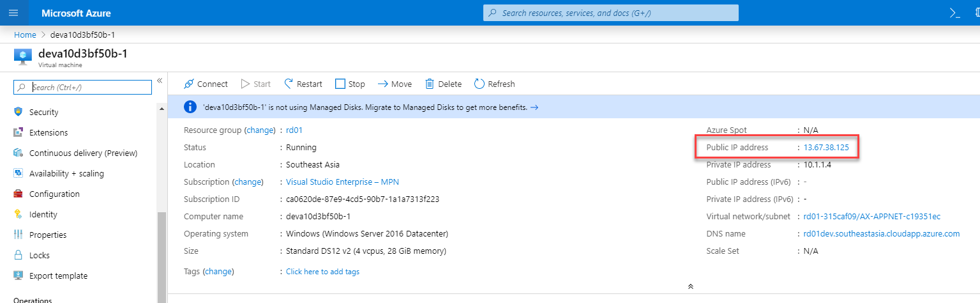Screen dimensions: 980x303
Task: Click the Locks padlock icon
Action: point(18,255)
